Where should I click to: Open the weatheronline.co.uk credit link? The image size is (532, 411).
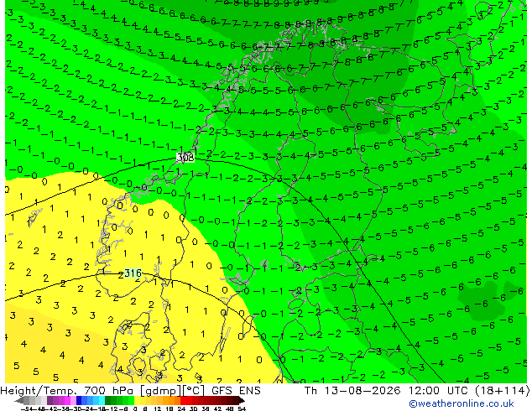click(462, 403)
